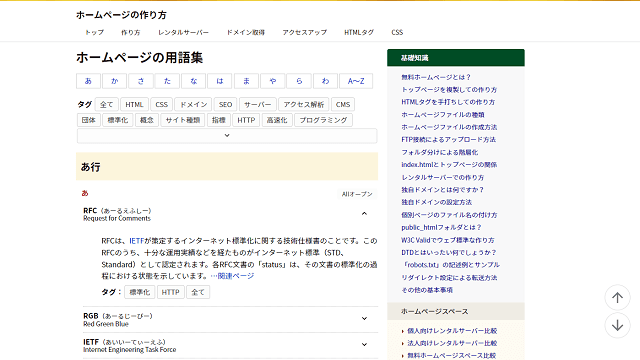Open index.htmlとトップページの関係 link

[x=449, y=165]
